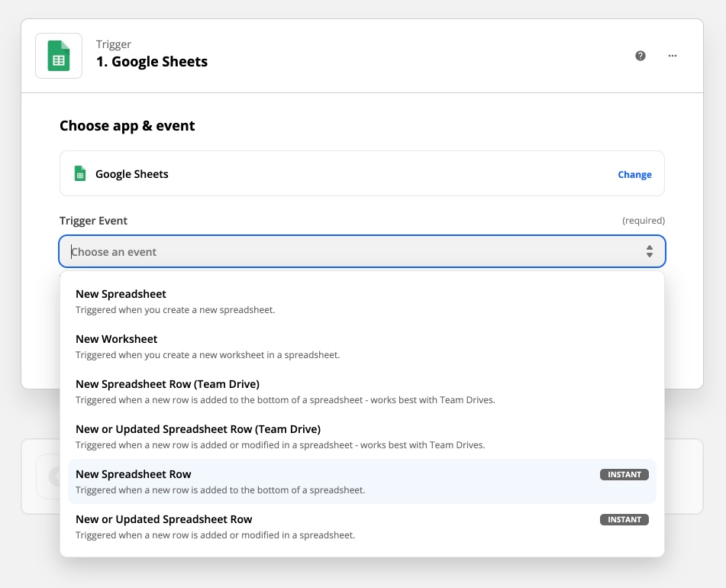Screen dimensions: 726x588
Task: Select the instant New or Updated Spreadsheet Row
Action: coord(163,519)
